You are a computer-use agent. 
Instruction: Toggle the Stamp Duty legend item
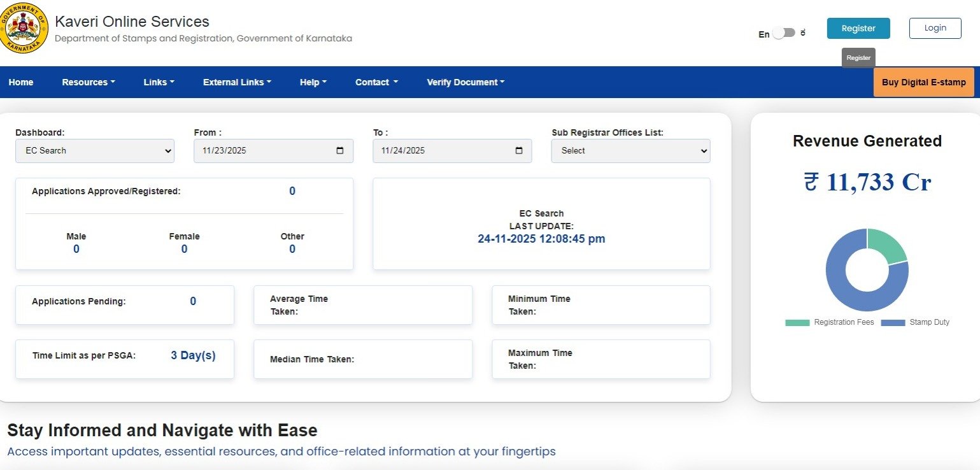tap(915, 322)
